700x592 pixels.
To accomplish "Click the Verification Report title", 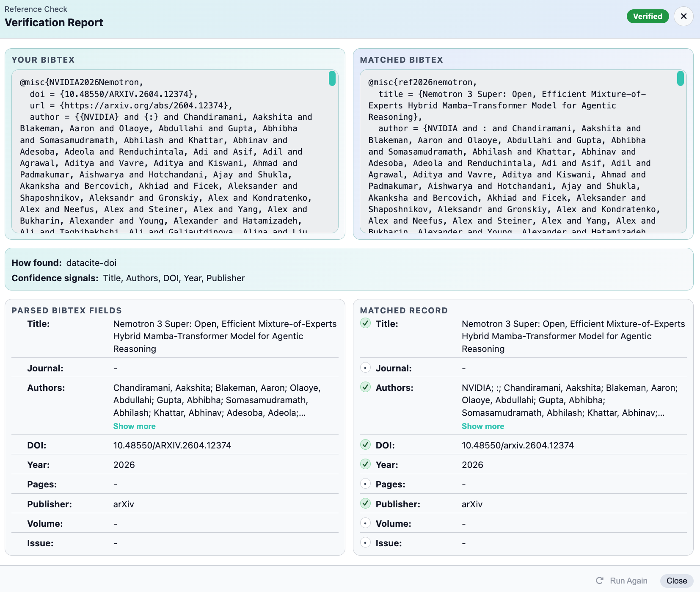I will [x=54, y=22].
